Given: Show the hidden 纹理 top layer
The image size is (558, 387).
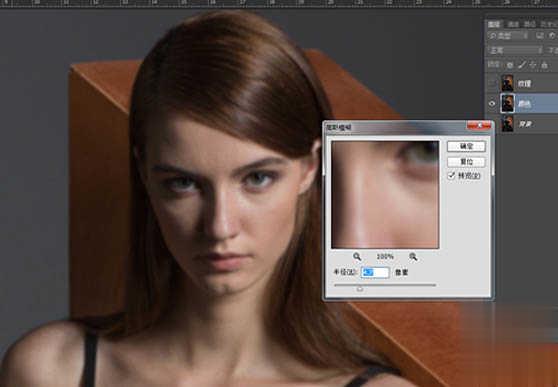Looking at the screenshot, I should 492,83.
